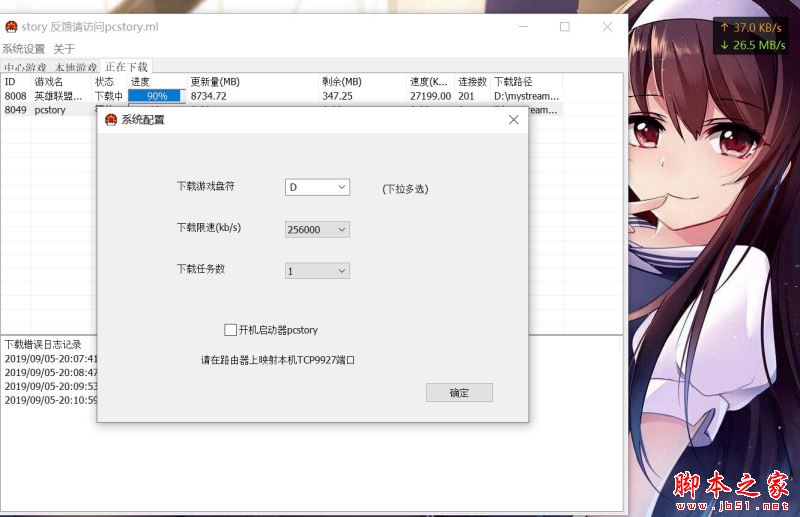
Task: Click the TCP9927 port mapping notice
Action: (278, 360)
